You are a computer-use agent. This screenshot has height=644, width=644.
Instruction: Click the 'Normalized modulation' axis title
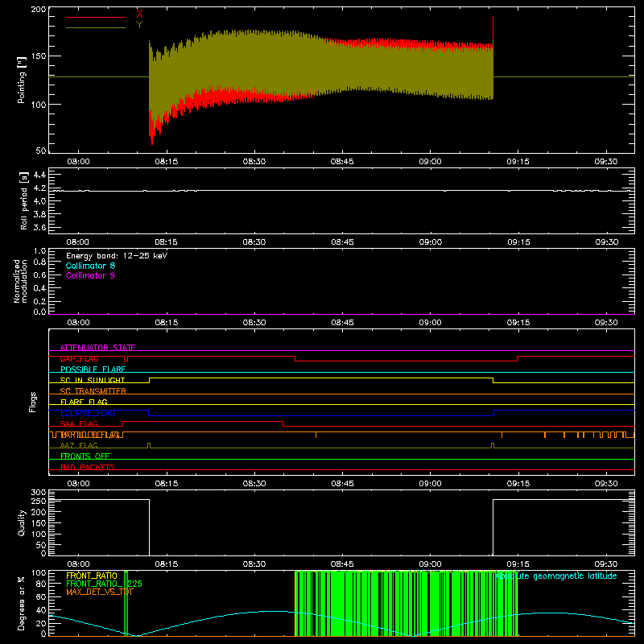(20, 281)
